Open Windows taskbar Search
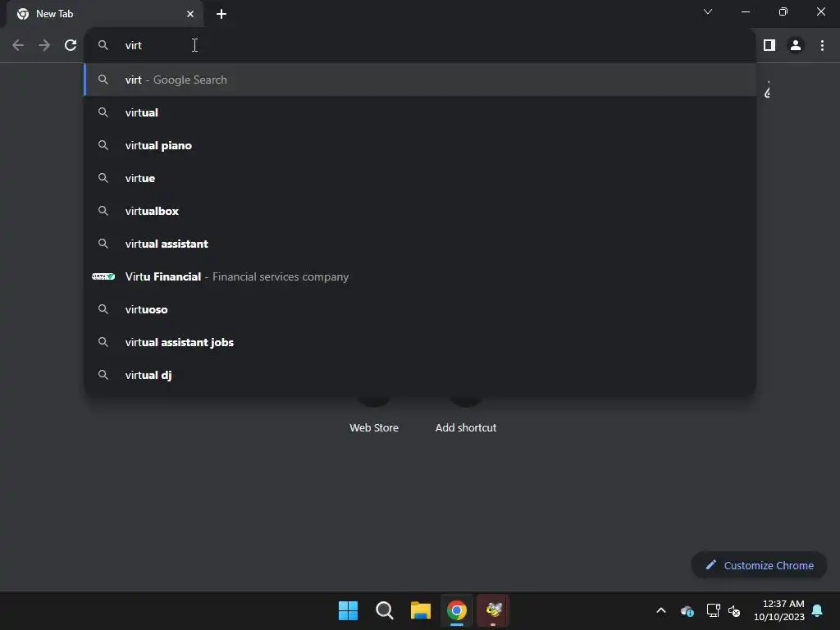Viewport: 840px width, 630px height. coord(385,610)
